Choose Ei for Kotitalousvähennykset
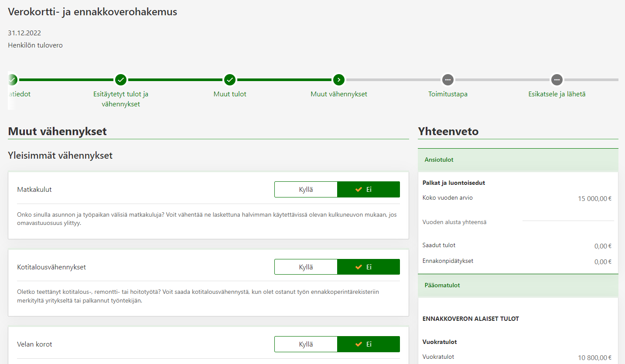This screenshot has height=364, width=625. 369,267
